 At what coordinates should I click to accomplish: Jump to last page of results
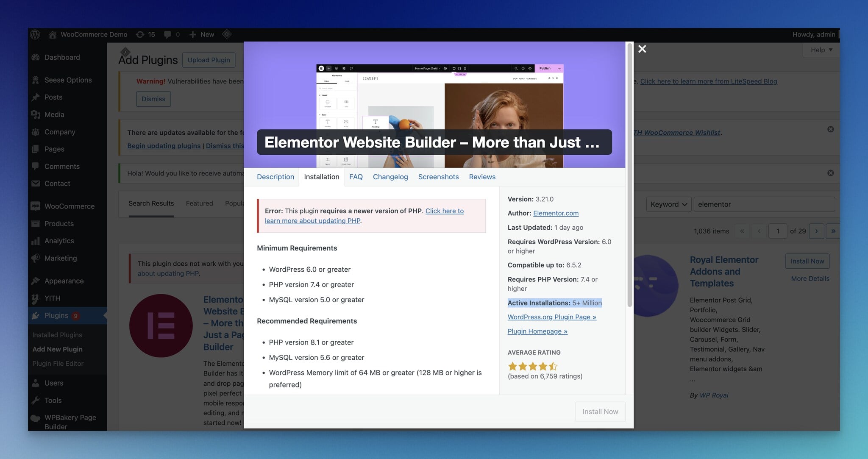[833, 231]
